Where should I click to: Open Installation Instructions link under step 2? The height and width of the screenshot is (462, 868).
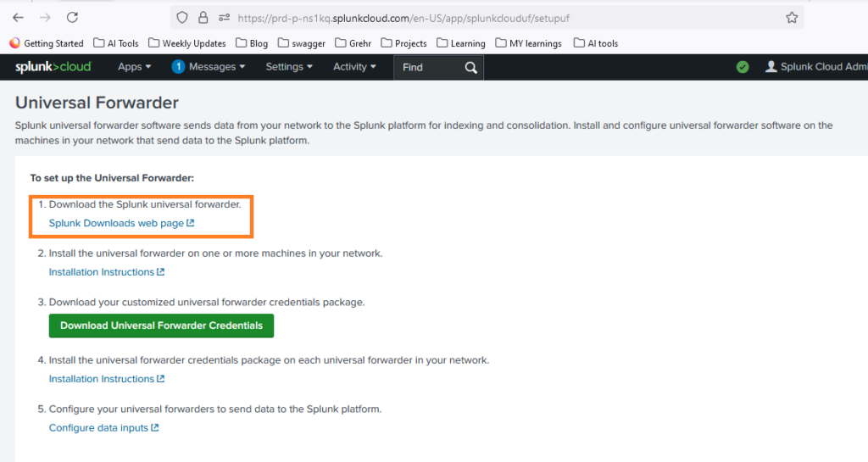pos(106,272)
